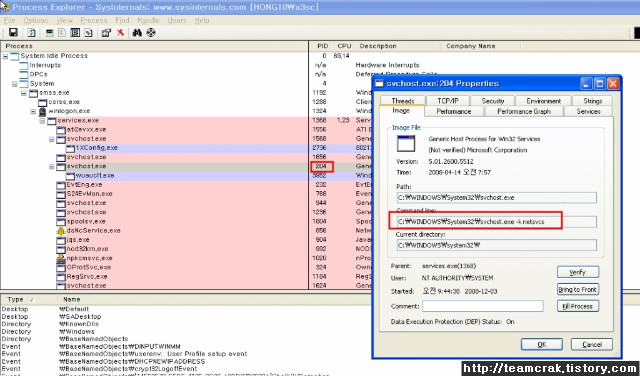
Task: Click the jqs.exe process icon
Action: (61, 240)
